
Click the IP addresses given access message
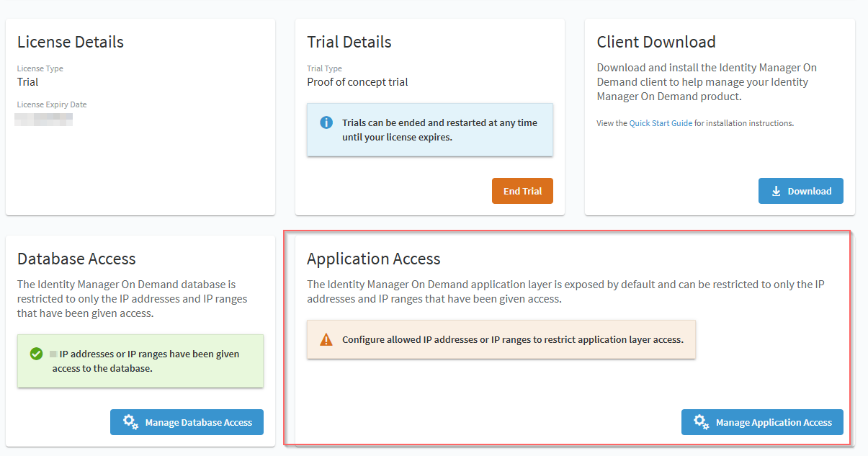coord(146,361)
